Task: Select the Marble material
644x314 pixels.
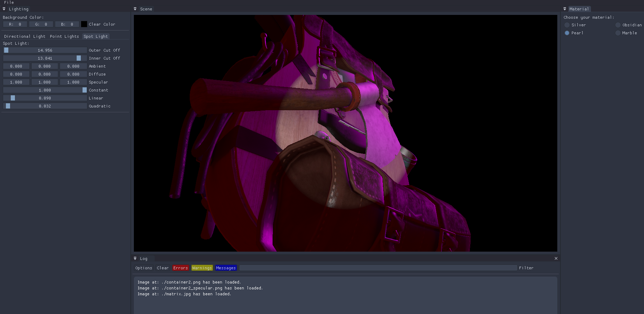Action: tap(618, 33)
